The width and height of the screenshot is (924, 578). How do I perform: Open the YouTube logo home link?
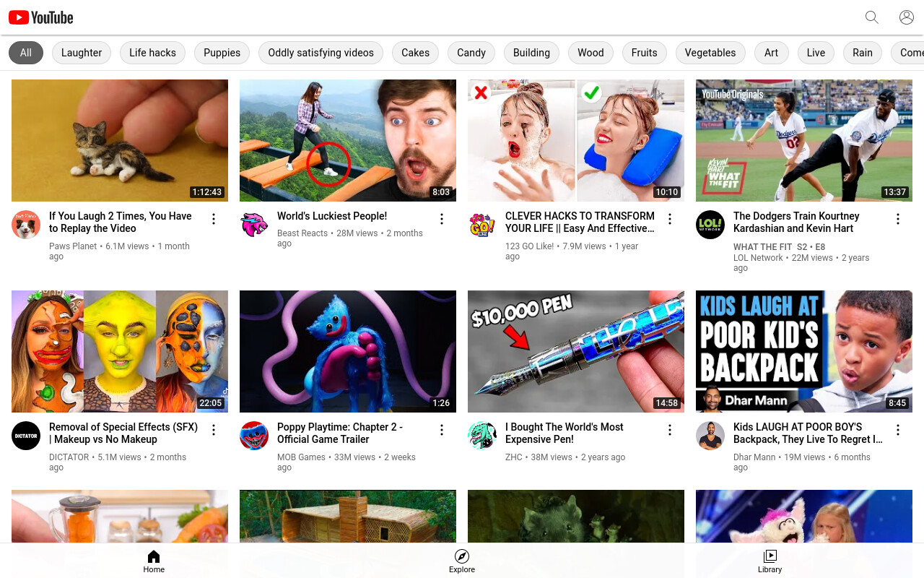click(x=41, y=17)
